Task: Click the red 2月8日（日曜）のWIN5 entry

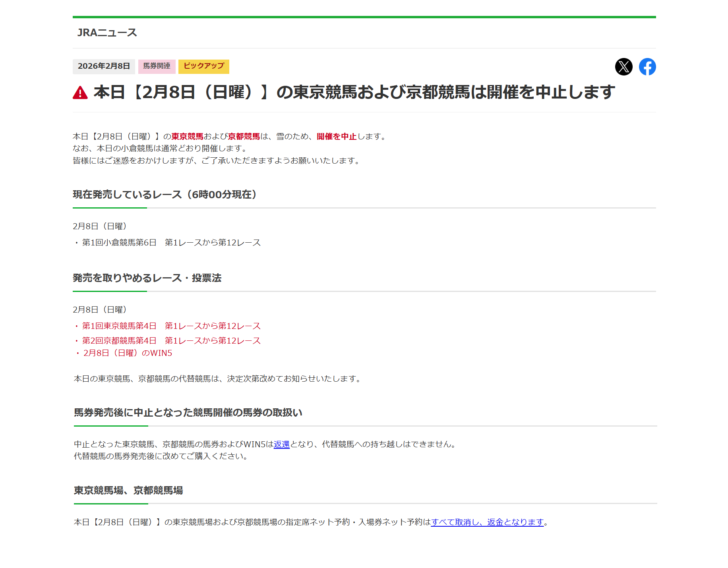Action: (x=127, y=353)
